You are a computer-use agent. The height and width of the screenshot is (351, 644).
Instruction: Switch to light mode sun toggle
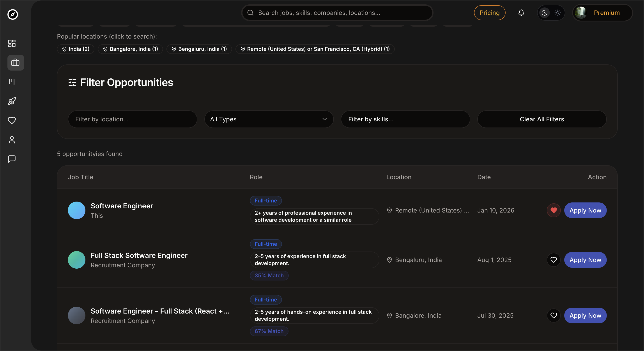[x=557, y=13]
